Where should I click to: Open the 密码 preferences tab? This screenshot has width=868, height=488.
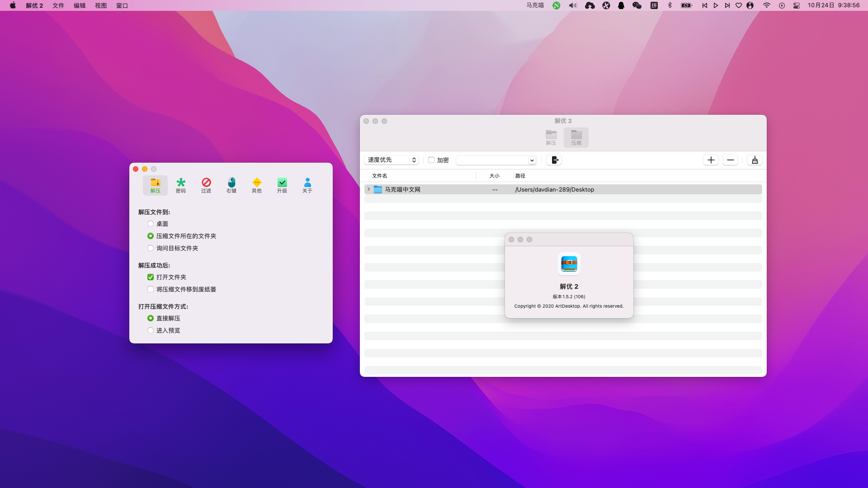[x=181, y=185]
